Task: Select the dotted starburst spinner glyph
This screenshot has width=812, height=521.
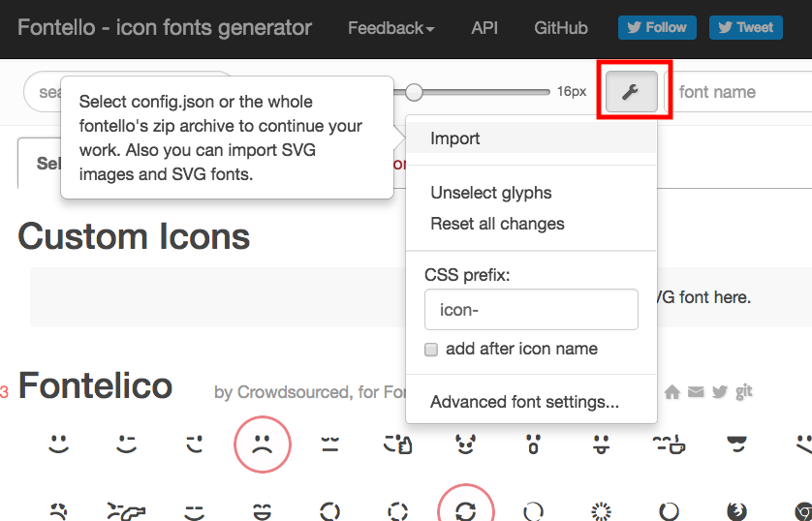Action: pos(601,511)
